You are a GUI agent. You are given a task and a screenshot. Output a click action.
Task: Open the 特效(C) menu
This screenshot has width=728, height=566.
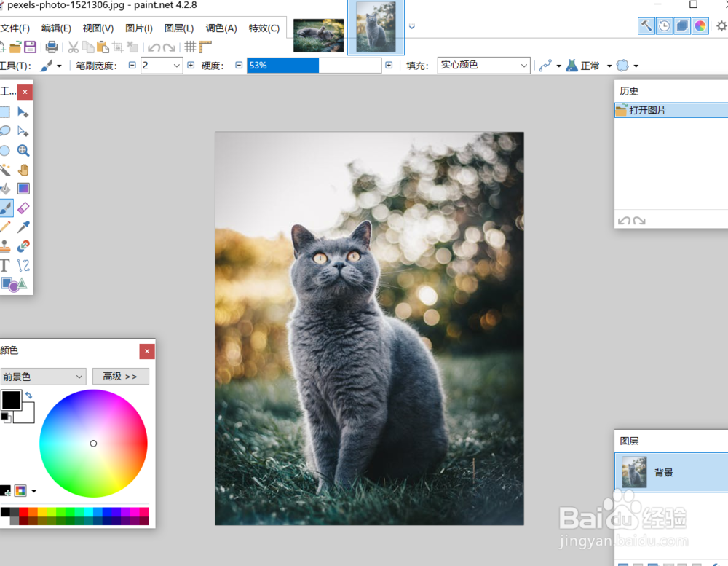[x=264, y=28]
